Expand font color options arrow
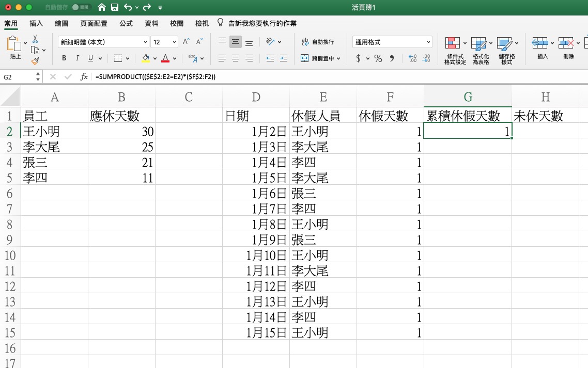 click(x=175, y=58)
